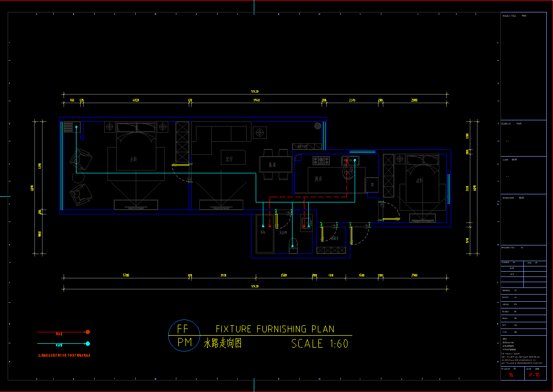Click the kitchen sink fixture
Viewport: 553px width, 392px height.
coord(350,161)
